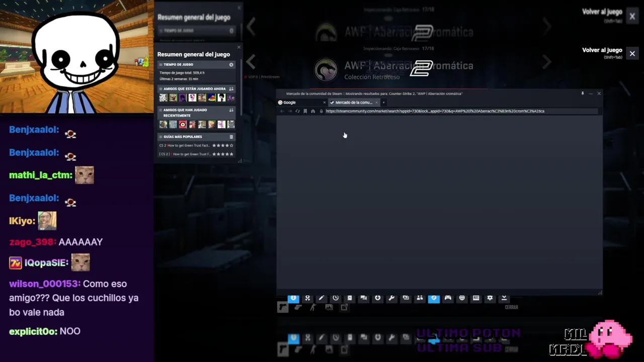Click chat username IQopaSIE
Viewport: 644px width, 362px height.
coord(46,263)
